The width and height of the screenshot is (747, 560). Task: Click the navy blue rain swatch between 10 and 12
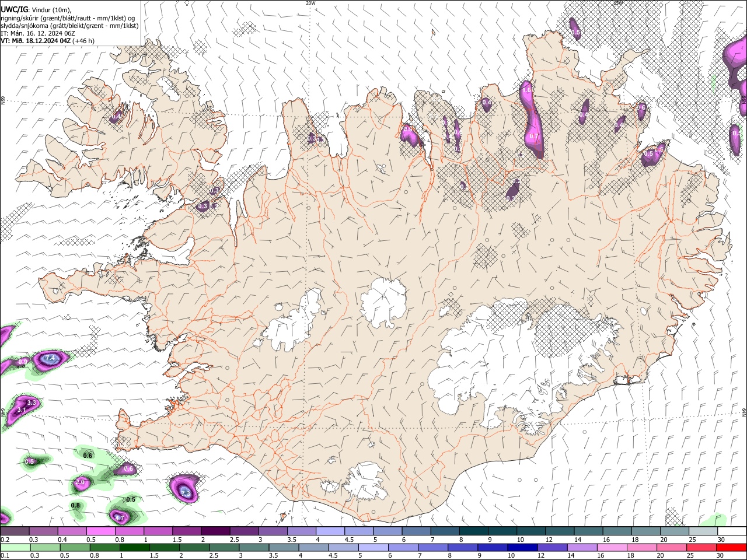(522, 547)
